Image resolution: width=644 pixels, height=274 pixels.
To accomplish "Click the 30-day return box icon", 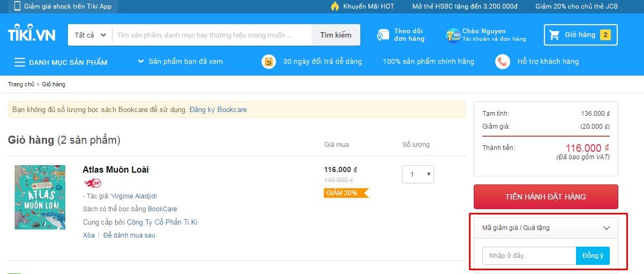I will [269, 62].
